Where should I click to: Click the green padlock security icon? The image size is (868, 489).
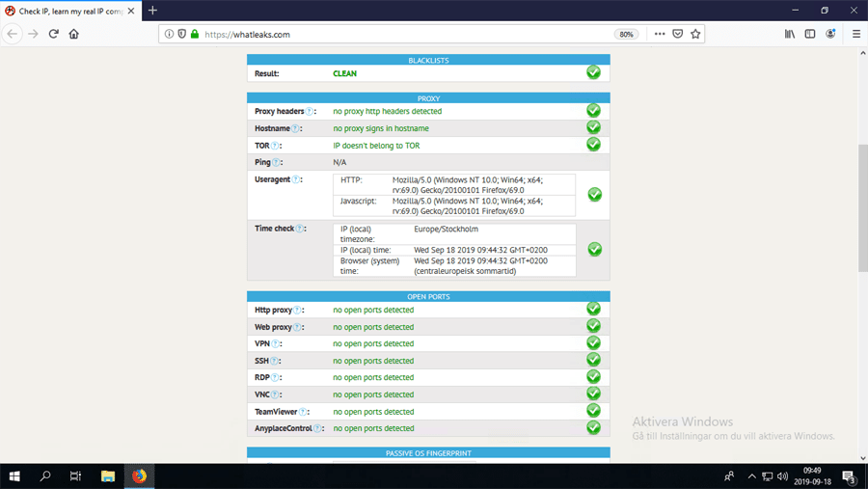point(194,34)
